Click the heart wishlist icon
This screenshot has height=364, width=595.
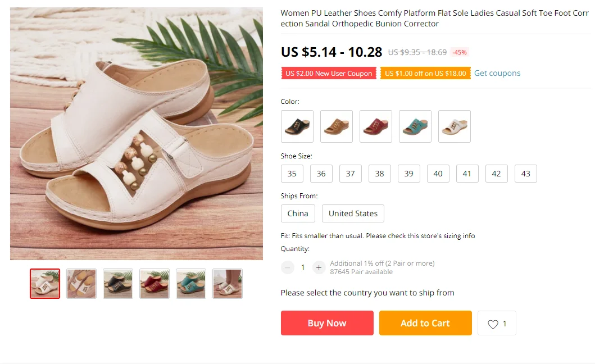coord(493,324)
